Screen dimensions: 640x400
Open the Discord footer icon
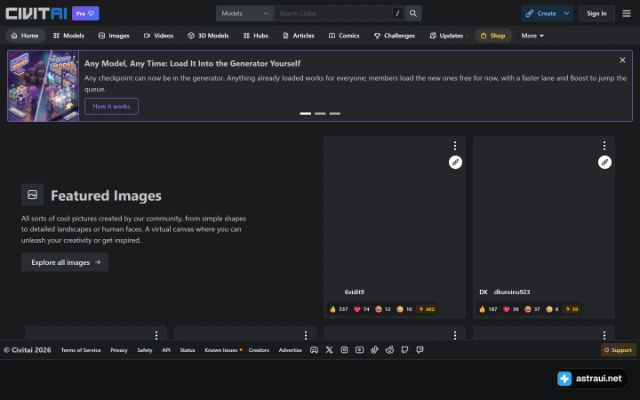tap(314, 350)
